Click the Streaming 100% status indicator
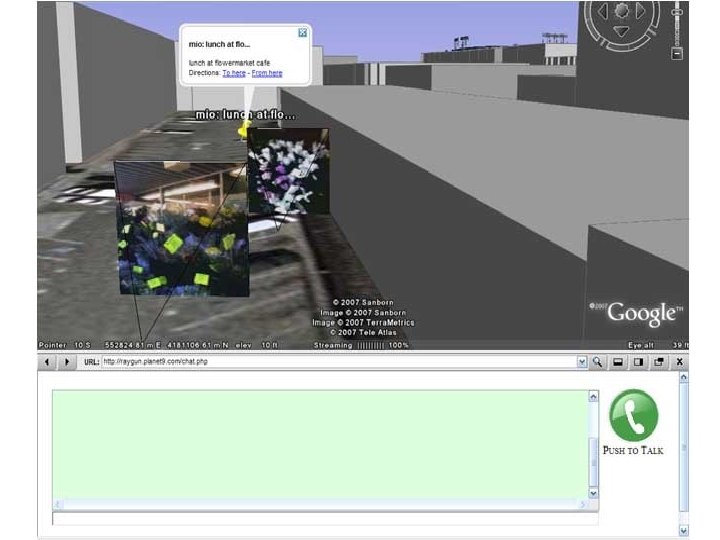The height and width of the screenshot is (540, 720). (361, 345)
